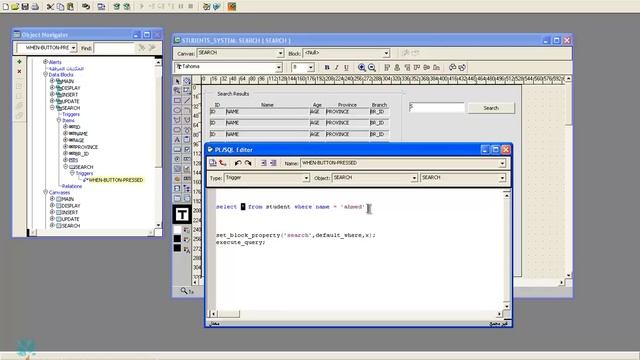Click the New form toolbar icon
The width and height of the screenshot is (640, 360).
[6, 7]
